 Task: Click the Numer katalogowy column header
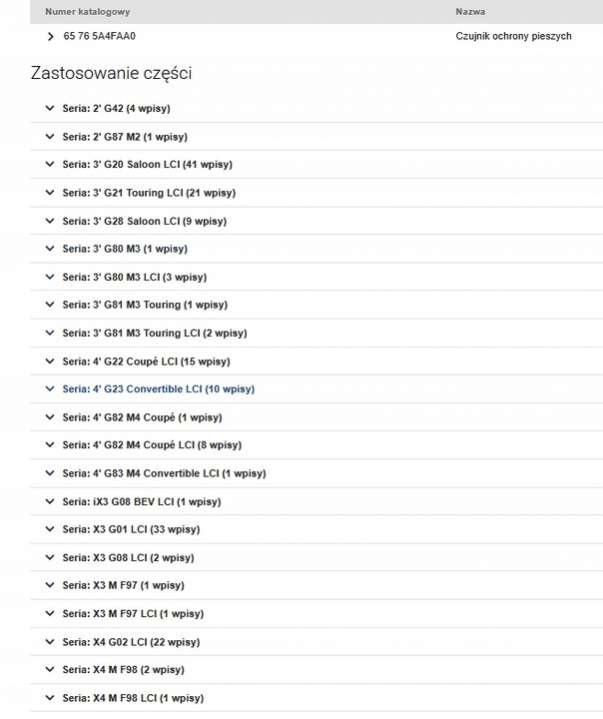(87, 11)
